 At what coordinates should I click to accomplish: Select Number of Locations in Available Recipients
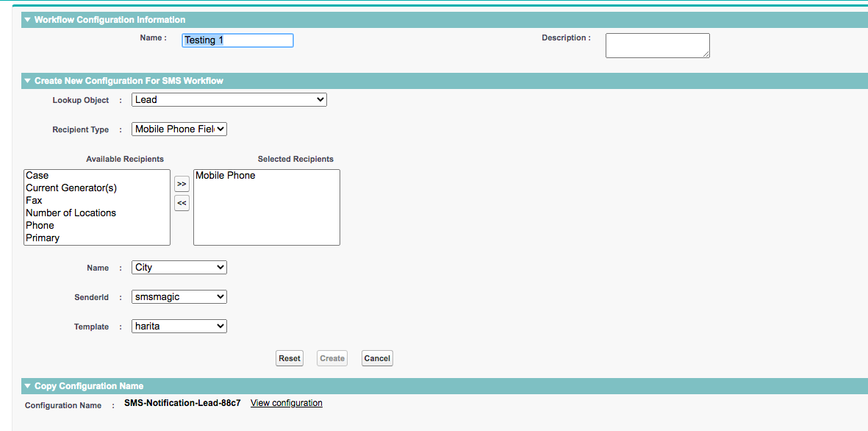point(71,213)
